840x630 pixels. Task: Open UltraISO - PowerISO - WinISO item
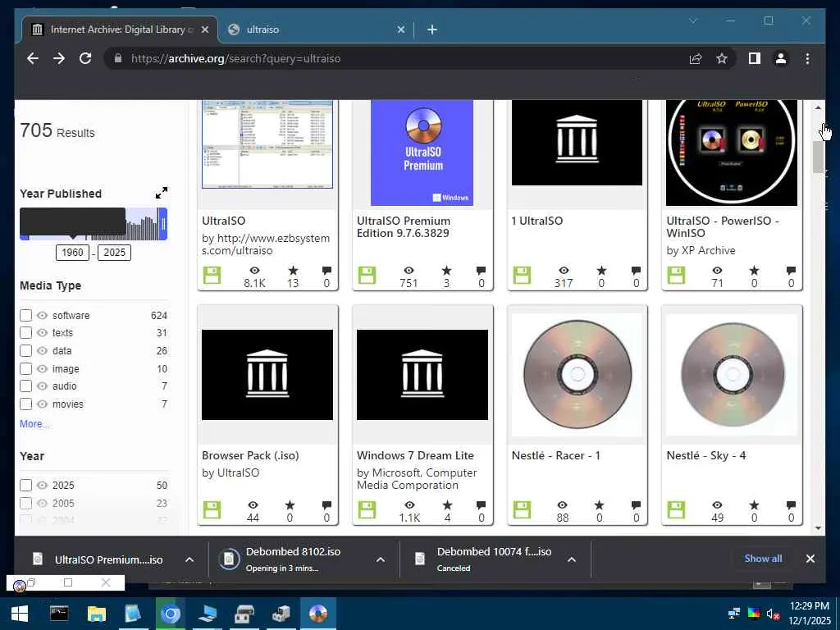pos(723,226)
